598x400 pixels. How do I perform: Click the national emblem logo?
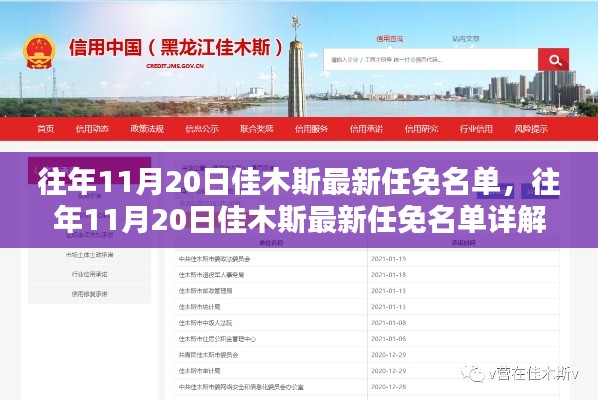[x=39, y=52]
